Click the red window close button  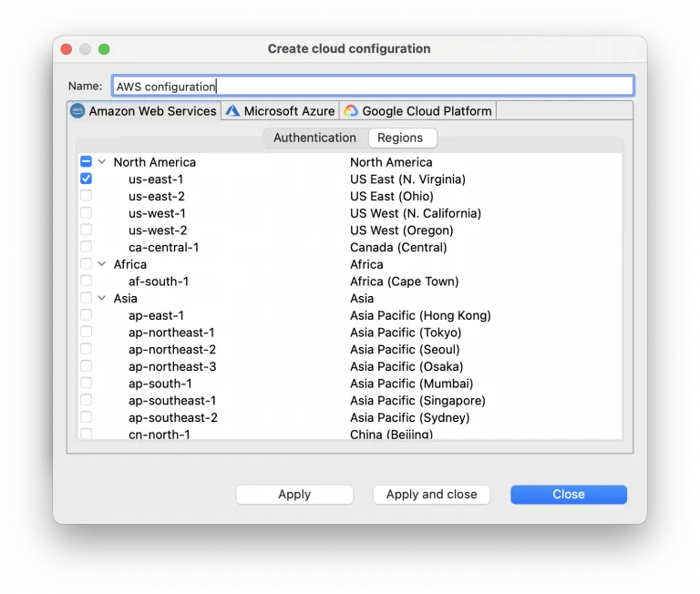pyautogui.click(x=66, y=48)
